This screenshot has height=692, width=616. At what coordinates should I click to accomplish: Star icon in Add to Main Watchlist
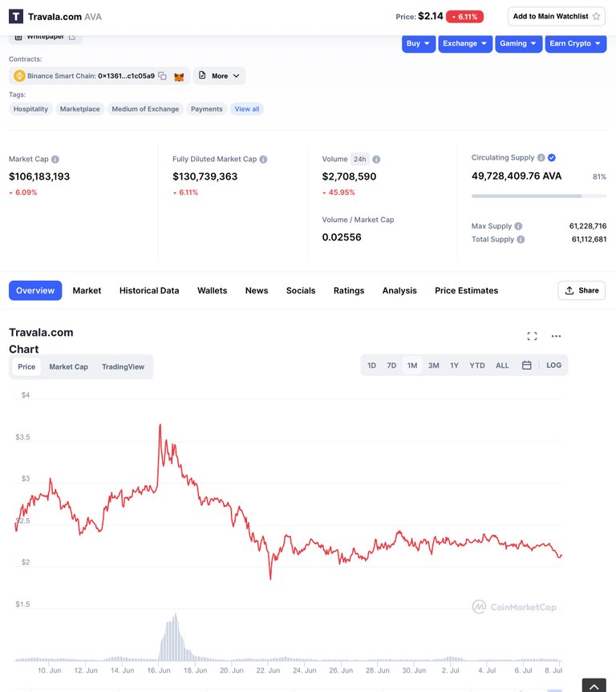596,16
